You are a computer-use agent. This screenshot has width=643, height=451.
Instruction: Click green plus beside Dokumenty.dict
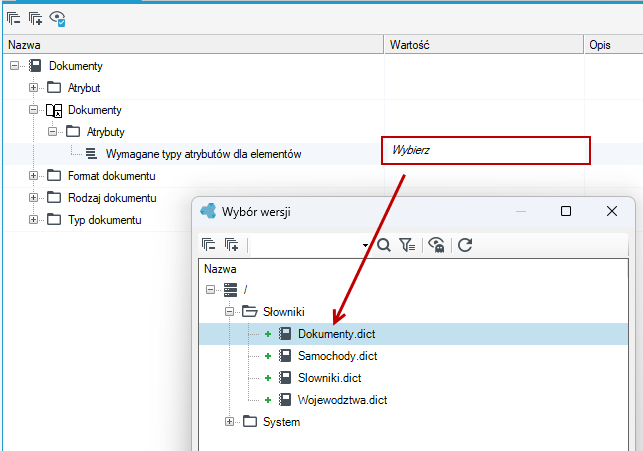(x=268, y=334)
